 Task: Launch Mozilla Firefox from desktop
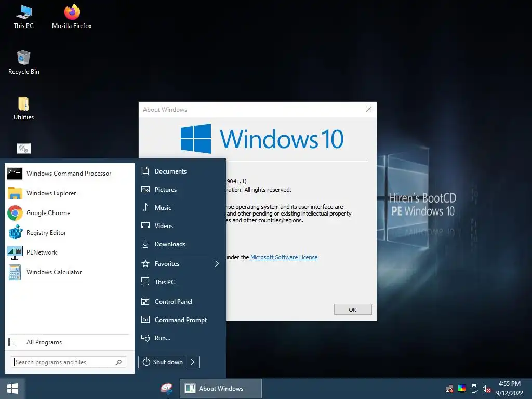(72, 17)
